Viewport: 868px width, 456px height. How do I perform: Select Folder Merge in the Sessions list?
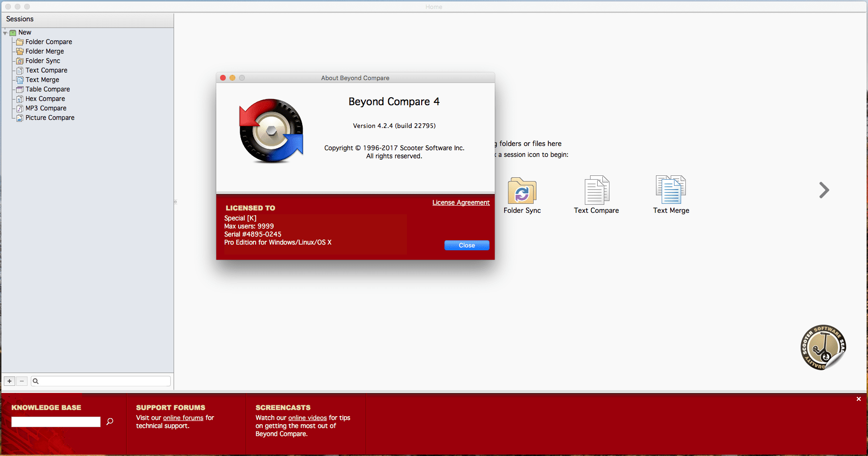(x=45, y=52)
